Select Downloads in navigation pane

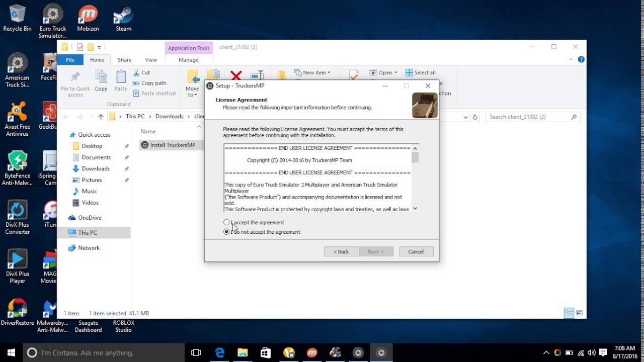[96, 168]
